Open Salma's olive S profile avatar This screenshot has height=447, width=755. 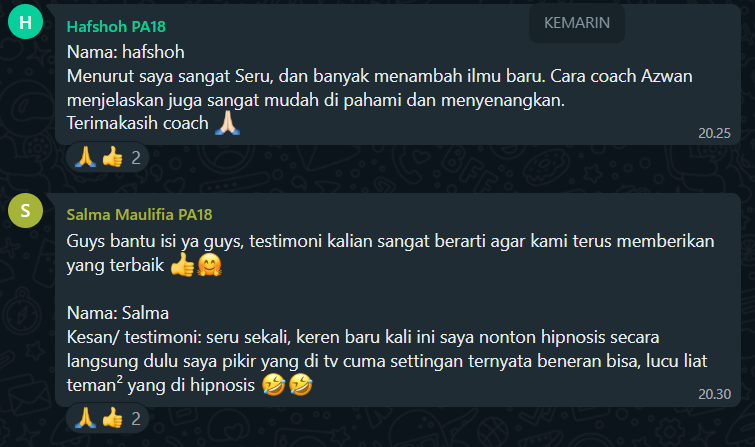[x=26, y=210]
